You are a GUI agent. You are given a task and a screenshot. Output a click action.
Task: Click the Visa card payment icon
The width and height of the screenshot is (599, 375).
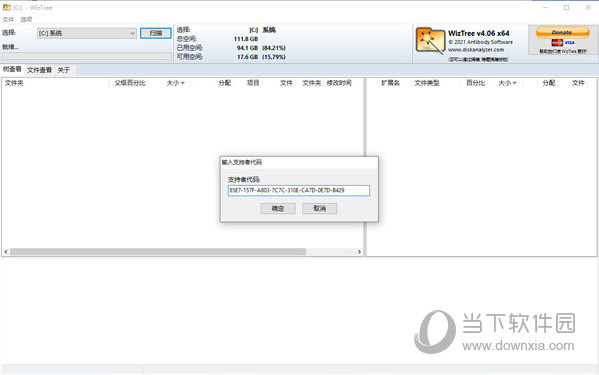tap(570, 42)
